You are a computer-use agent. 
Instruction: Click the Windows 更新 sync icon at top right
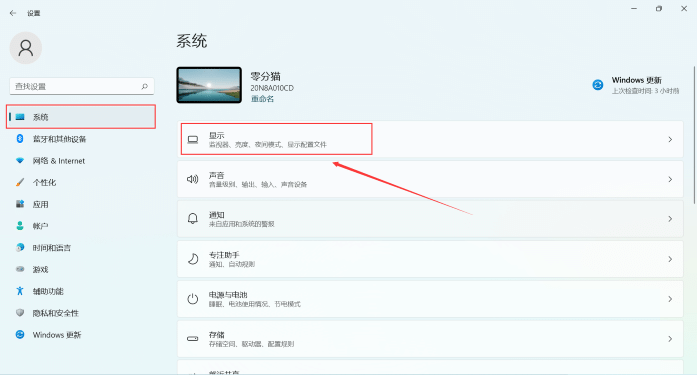point(598,84)
